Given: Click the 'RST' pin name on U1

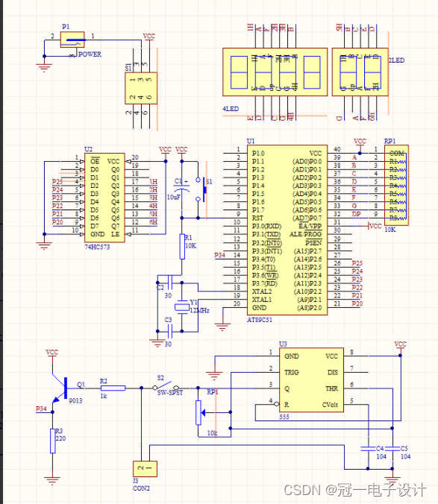Looking at the screenshot, I should tap(257, 218).
